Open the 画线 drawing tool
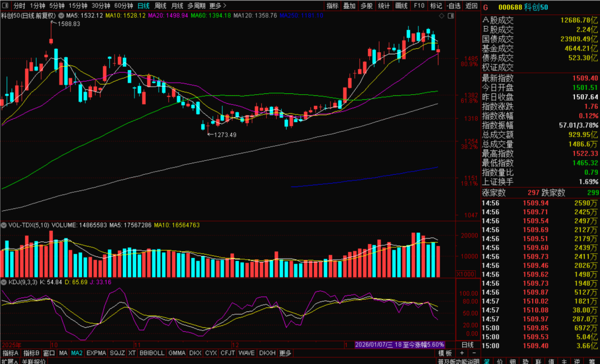Image resolution: width=600 pixels, height=364 pixels. pyautogui.click(x=401, y=6)
